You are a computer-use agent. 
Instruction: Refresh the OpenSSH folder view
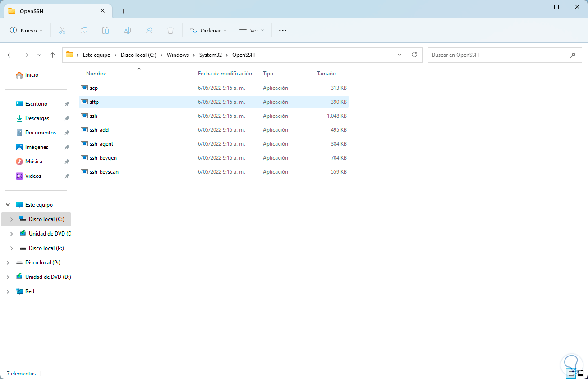(x=414, y=55)
